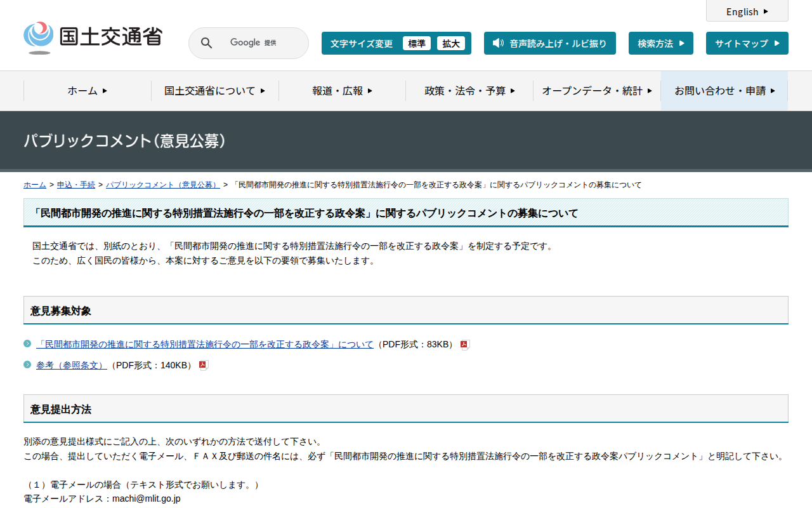Click arrow icon on 検索方法 button
This screenshot has height=508, width=812.
click(x=682, y=43)
